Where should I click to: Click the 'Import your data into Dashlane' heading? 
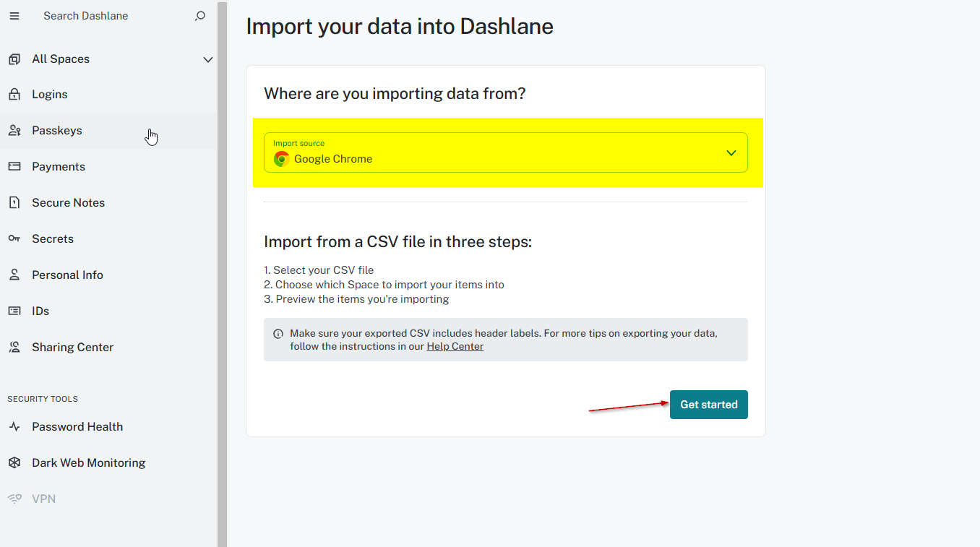[400, 27]
